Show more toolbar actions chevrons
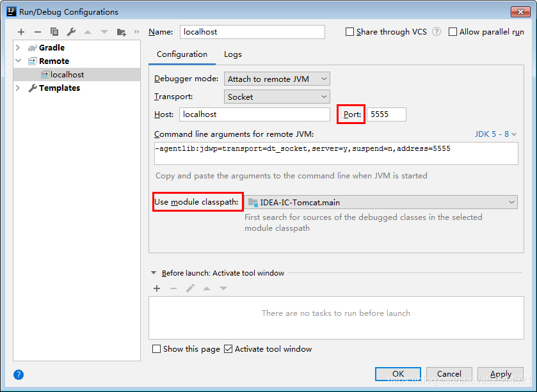This screenshot has width=537, height=392. (x=136, y=32)
